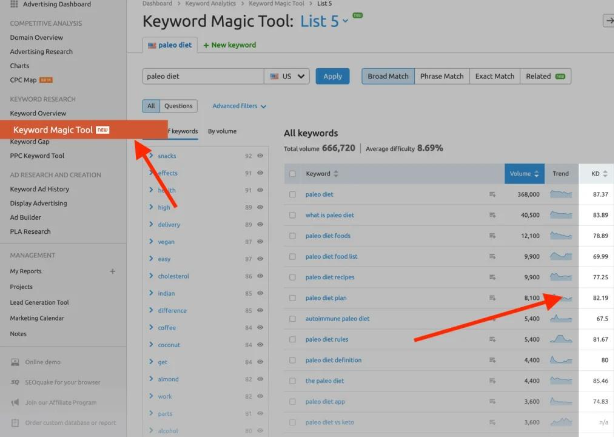Screen dimensions: 614x437
Task: Open the autoimmune paleo diet keyword link
Action: pos(337,319)
